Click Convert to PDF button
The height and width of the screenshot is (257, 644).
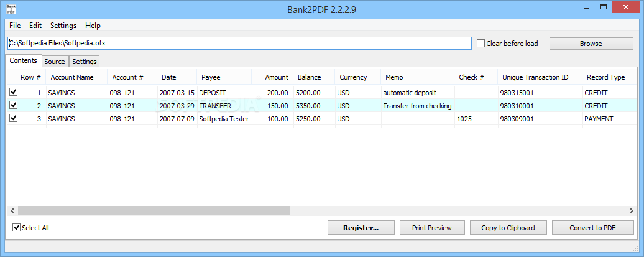point(592,227)
